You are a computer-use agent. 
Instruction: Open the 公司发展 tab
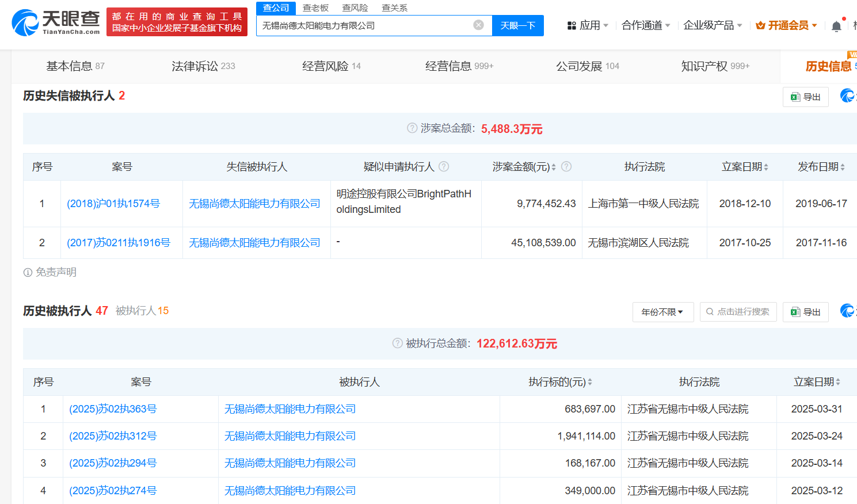coord(588,66)
